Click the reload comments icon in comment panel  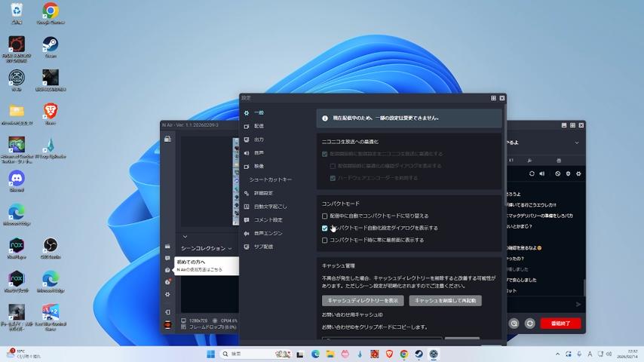click(x=532, y=173)
